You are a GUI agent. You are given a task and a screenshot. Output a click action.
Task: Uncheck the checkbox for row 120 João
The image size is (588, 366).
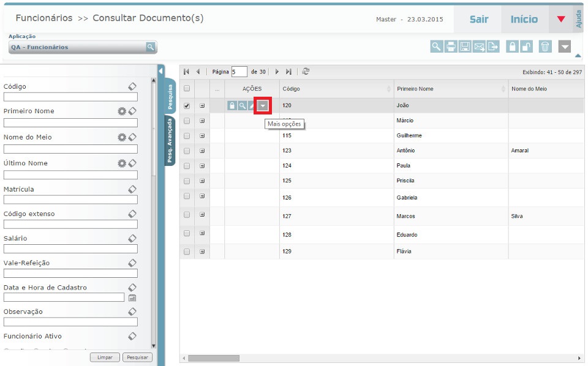click(x=187, y=106)
